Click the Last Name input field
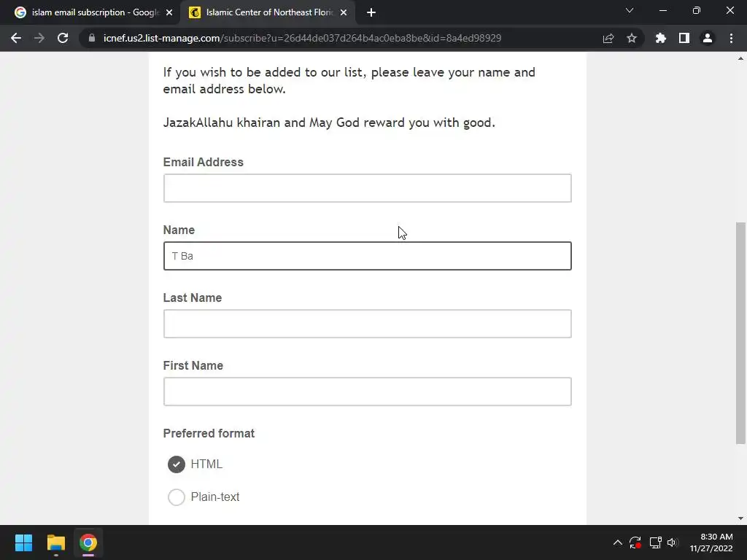 (367, 324)
